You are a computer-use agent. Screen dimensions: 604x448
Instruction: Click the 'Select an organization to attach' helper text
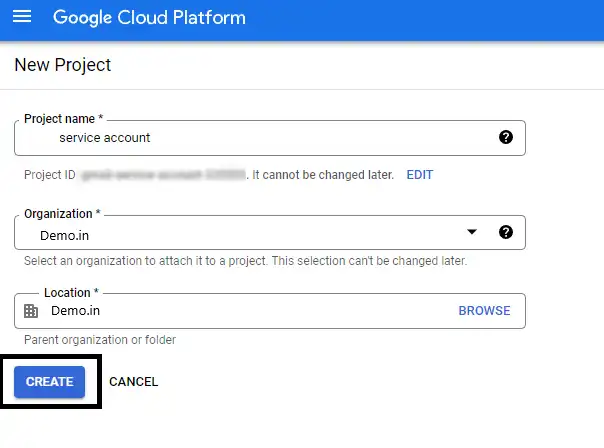point(245,261)
